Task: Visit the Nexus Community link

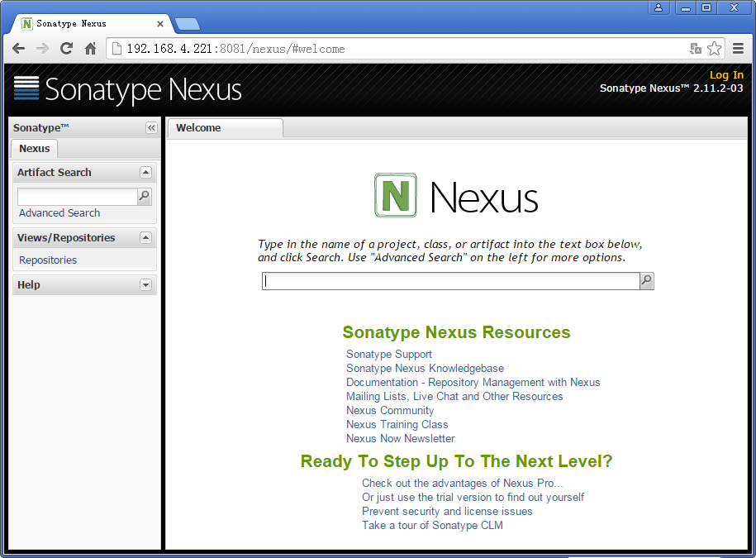Action: [390, 410]
